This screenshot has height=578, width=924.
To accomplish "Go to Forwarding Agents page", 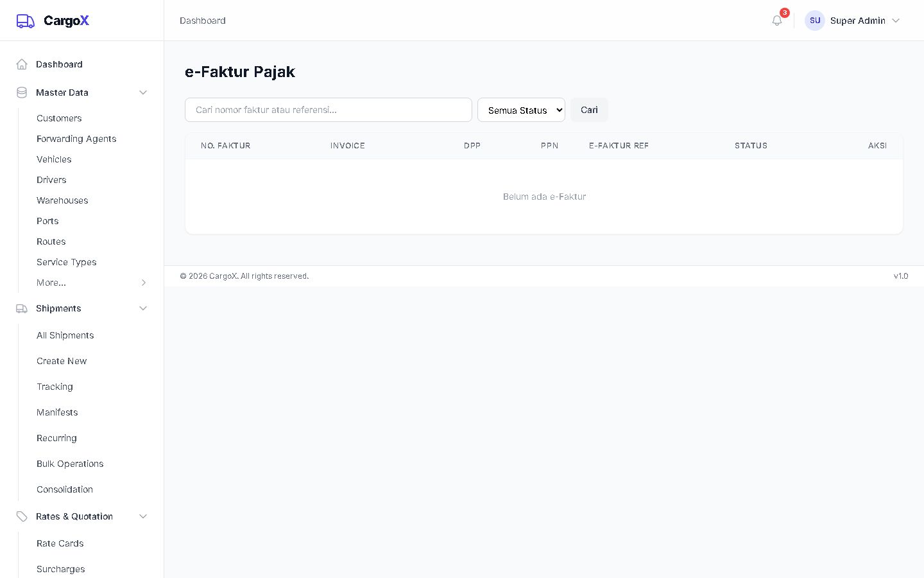I will [76, 139].
